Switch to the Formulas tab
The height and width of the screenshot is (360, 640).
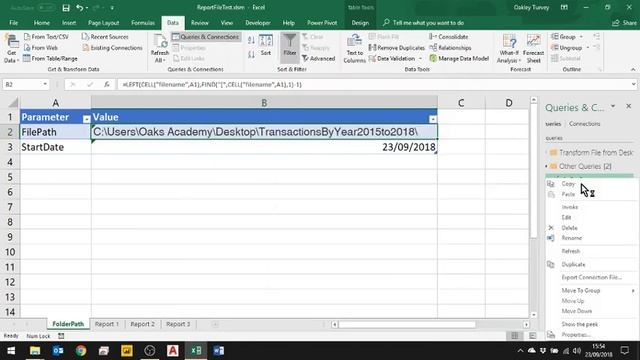click(143, 23)
